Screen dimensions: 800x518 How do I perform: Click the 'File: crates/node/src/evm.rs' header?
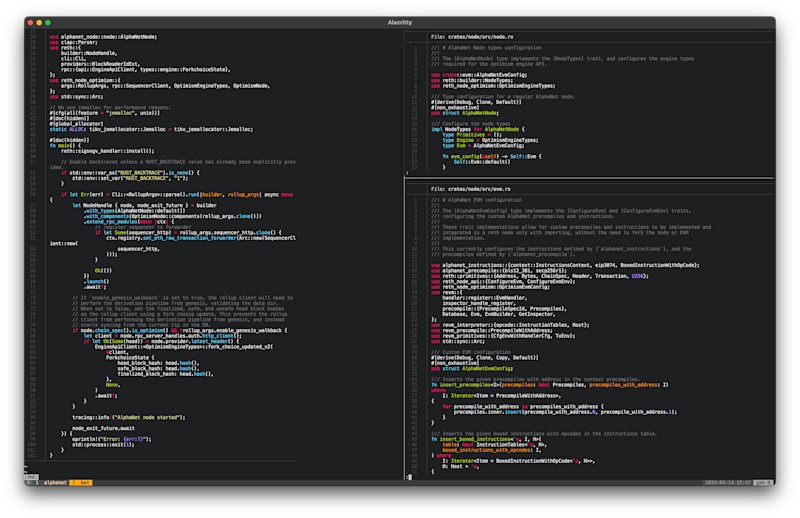click(x=470, y=189)
